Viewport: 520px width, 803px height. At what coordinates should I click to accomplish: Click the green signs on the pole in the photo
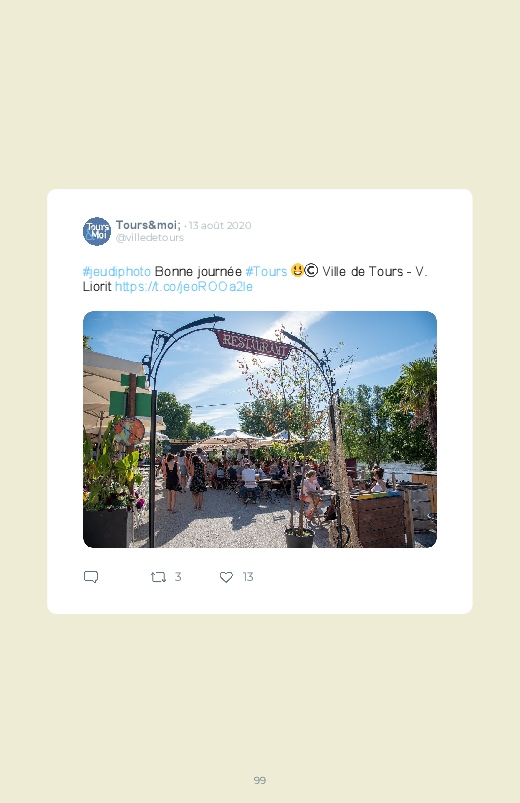click(132, 396)
